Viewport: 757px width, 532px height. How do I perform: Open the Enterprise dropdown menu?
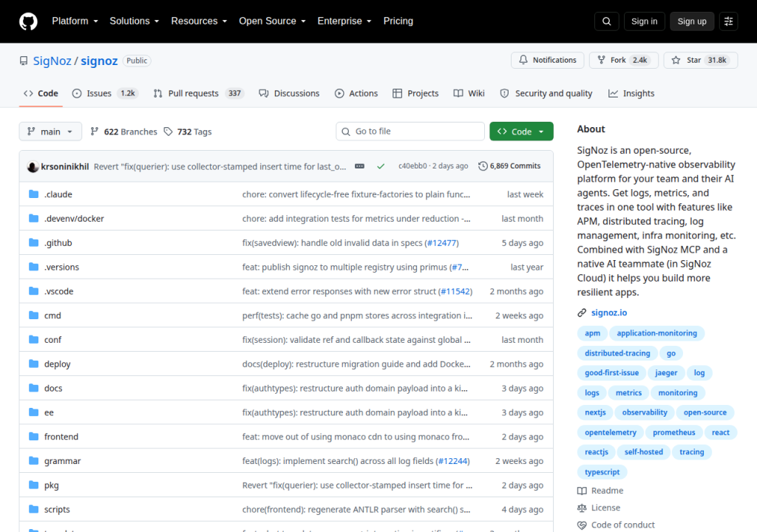(x=344, y=21)
